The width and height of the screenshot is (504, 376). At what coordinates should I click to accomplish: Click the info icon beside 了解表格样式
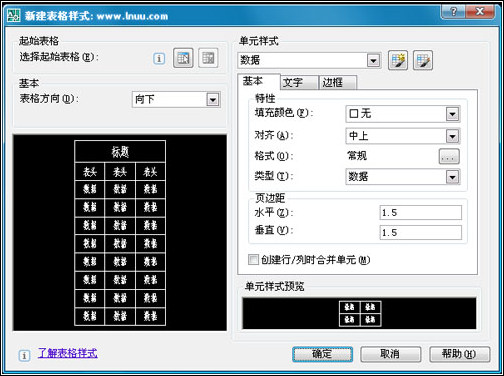coord(24,355)
